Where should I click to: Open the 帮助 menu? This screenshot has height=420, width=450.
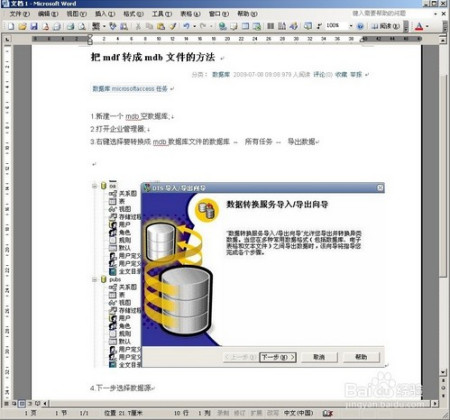point(247,14)
